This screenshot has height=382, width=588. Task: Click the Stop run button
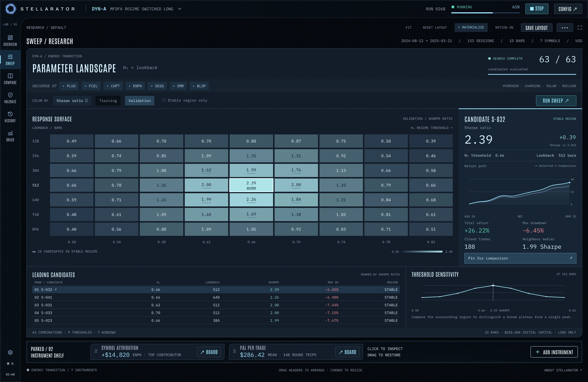[537, 9]
